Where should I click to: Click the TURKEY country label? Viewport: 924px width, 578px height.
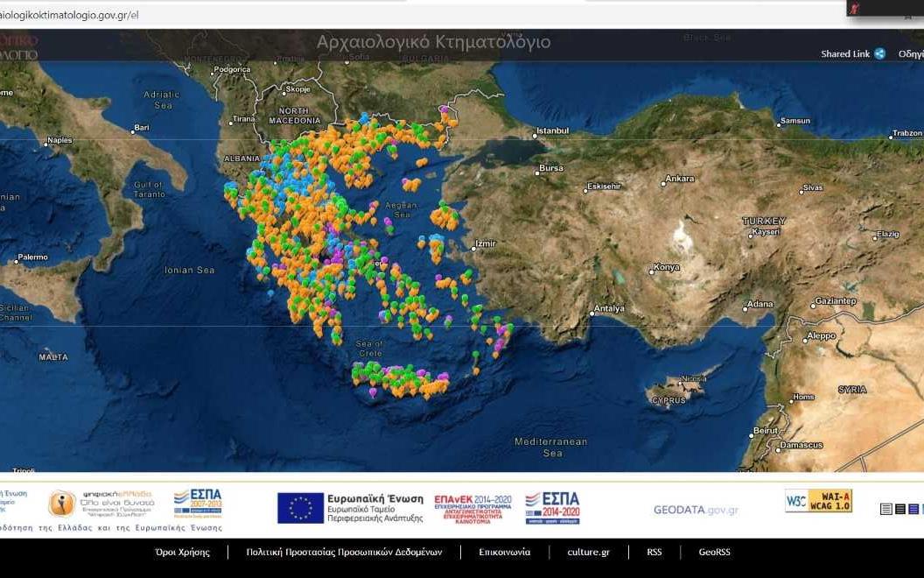pos(764,222)
